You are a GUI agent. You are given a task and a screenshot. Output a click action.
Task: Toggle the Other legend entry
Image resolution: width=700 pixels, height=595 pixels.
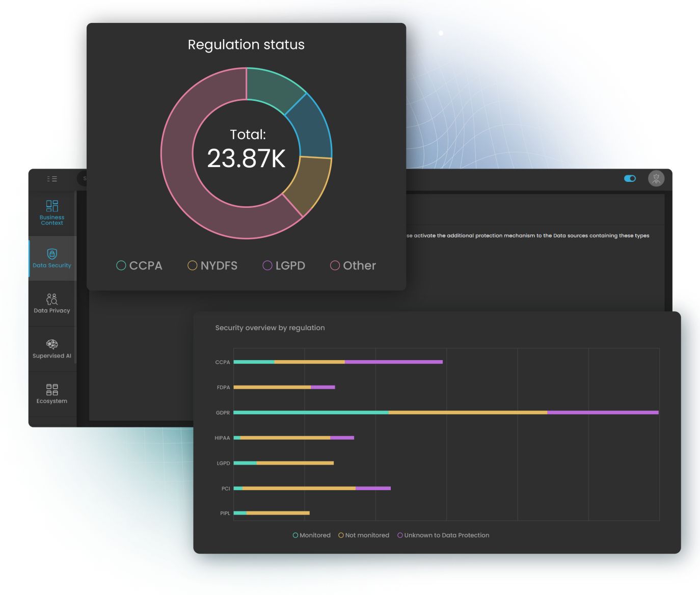pos(353,265)
